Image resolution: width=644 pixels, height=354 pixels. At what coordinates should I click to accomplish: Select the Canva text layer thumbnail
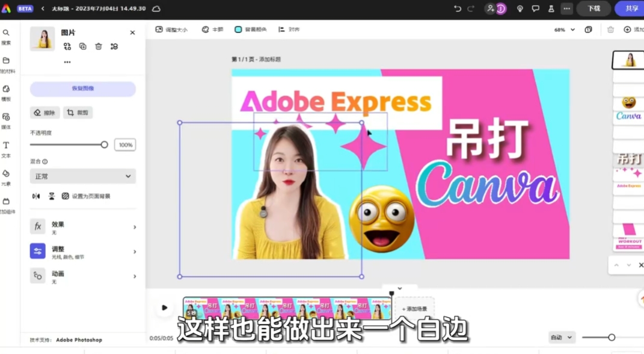(x=628, y=116)
